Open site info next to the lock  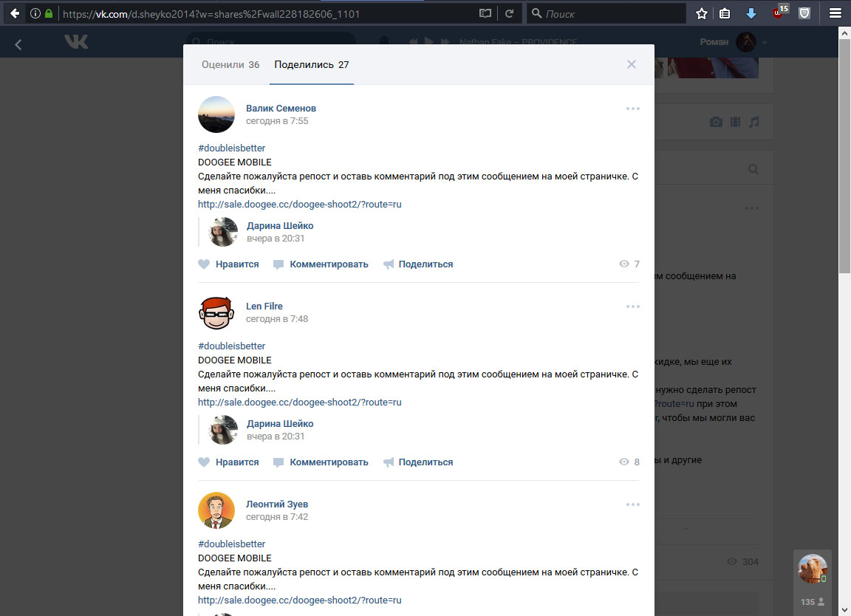tap(35, 13)
